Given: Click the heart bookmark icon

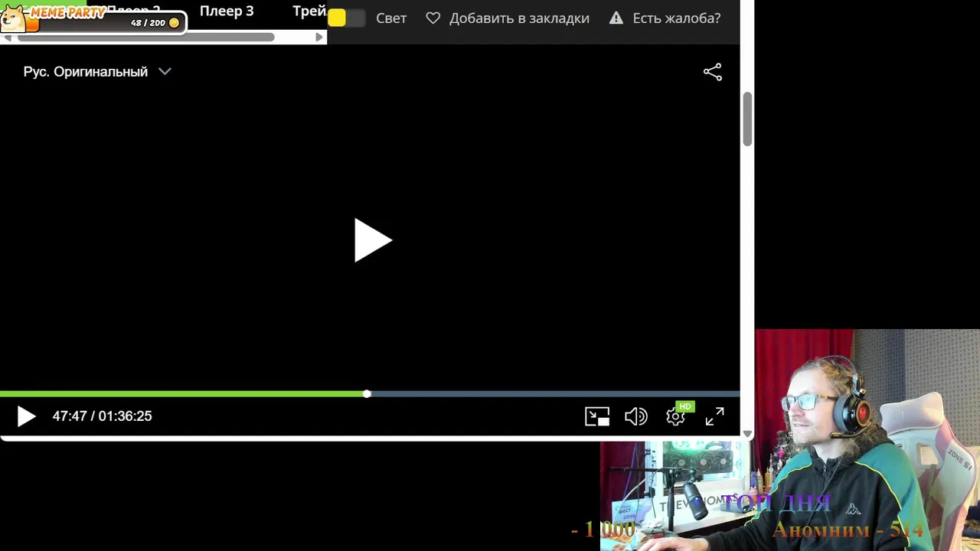Looking at the screenshot, I should click(x=433, y=18).
